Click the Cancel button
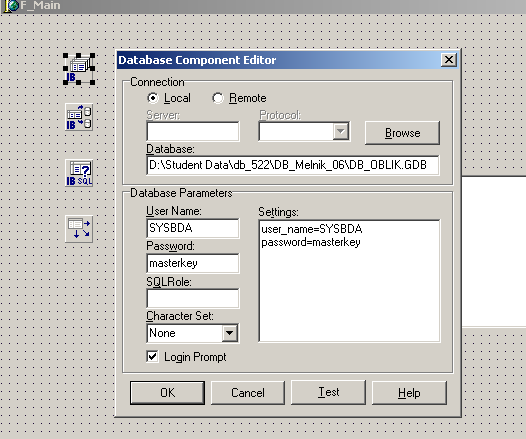 click(x=248, y=393)
